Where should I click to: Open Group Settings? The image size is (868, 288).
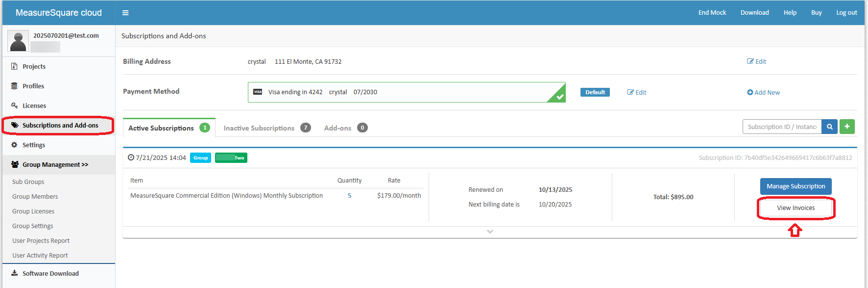[x=33, y=226]
